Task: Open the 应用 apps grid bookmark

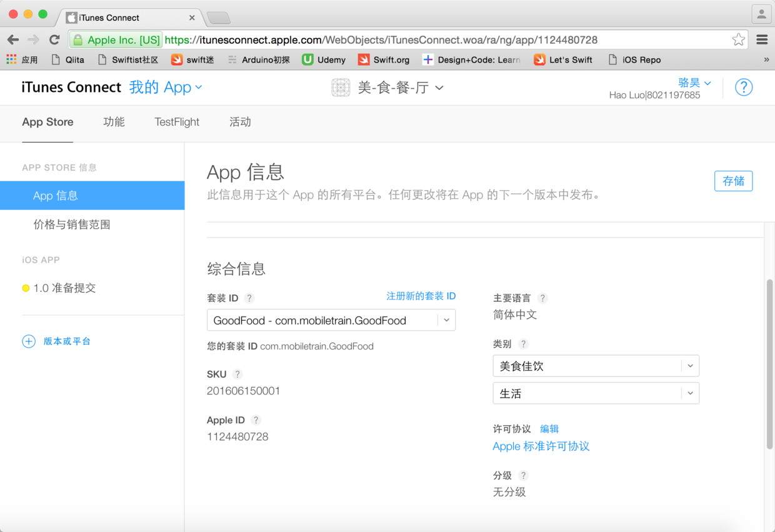Action: click(x=22, y=60)
